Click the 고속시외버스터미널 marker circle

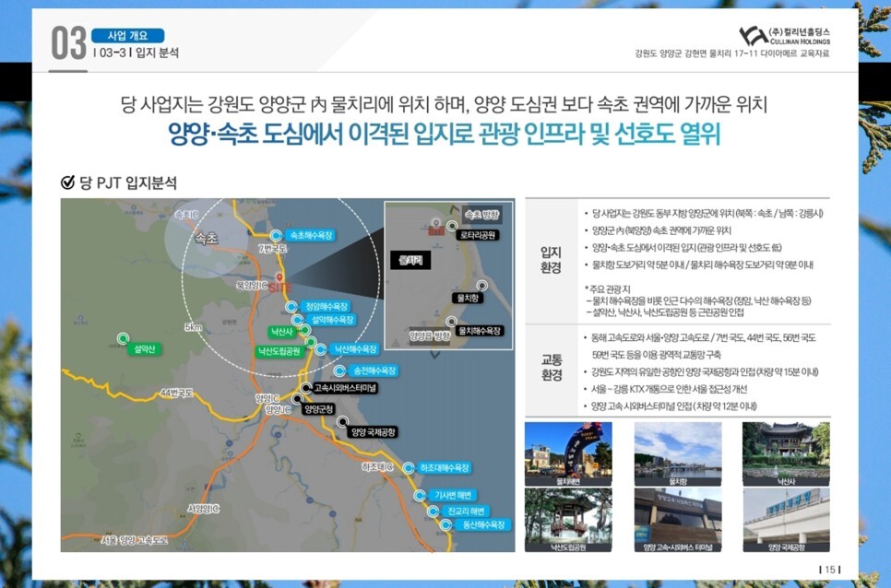[x=305, y=388]
